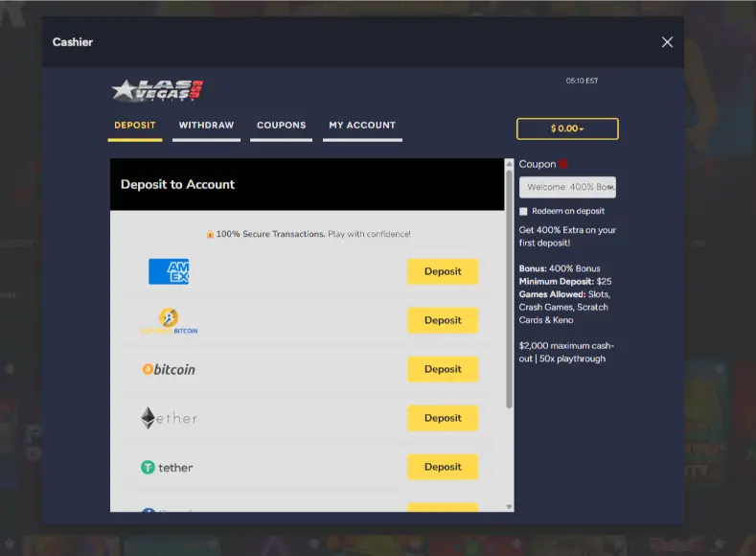The width and height of the screenshot is (756, 556).
Task: Deposit using ether
Action: click(x=443, y=418)
